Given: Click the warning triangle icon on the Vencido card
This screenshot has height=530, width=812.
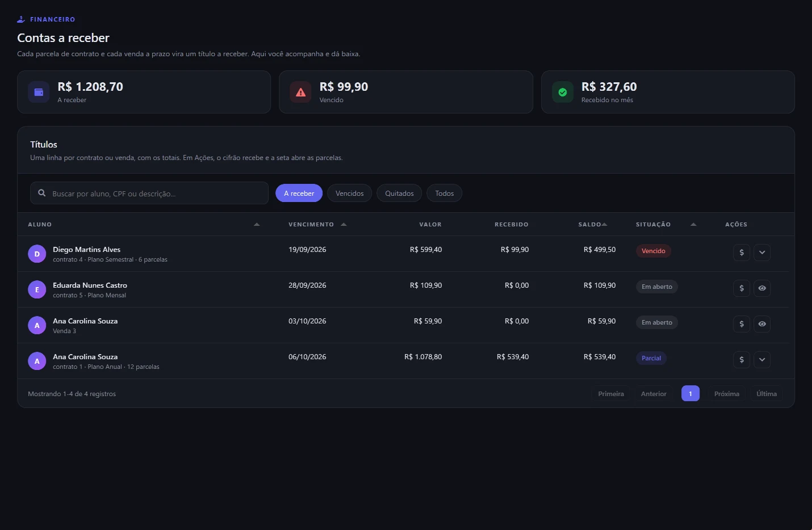Looking at the screenshot, I should pos(301,92).
